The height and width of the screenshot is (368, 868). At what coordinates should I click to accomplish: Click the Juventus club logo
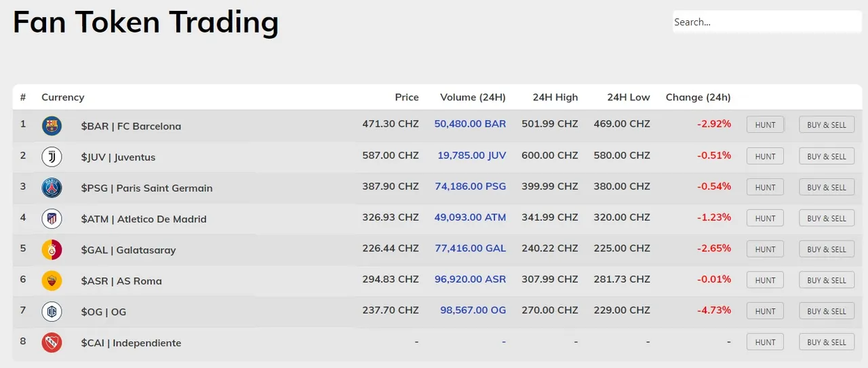[52, 157]
